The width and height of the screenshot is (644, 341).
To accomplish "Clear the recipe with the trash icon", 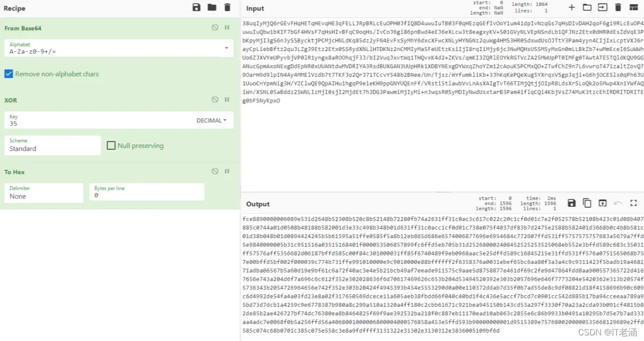I will pos(227,7).
